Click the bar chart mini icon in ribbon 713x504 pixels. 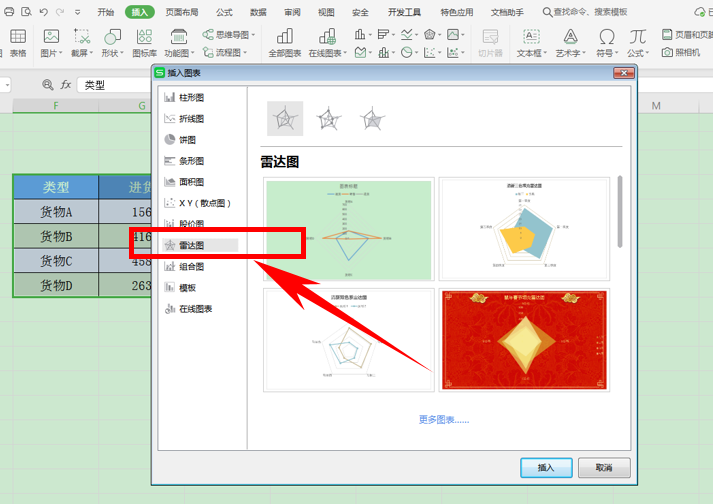pos(383,34)
